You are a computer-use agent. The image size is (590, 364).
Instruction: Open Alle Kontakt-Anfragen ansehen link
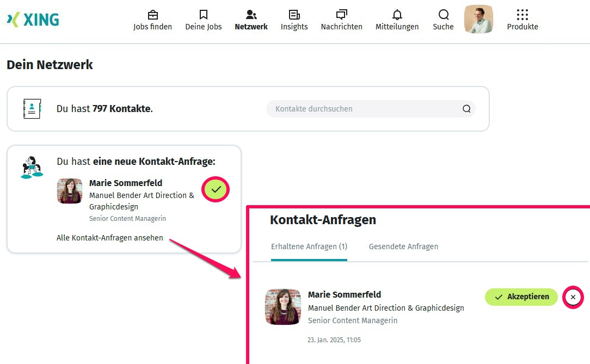(109, 238)
